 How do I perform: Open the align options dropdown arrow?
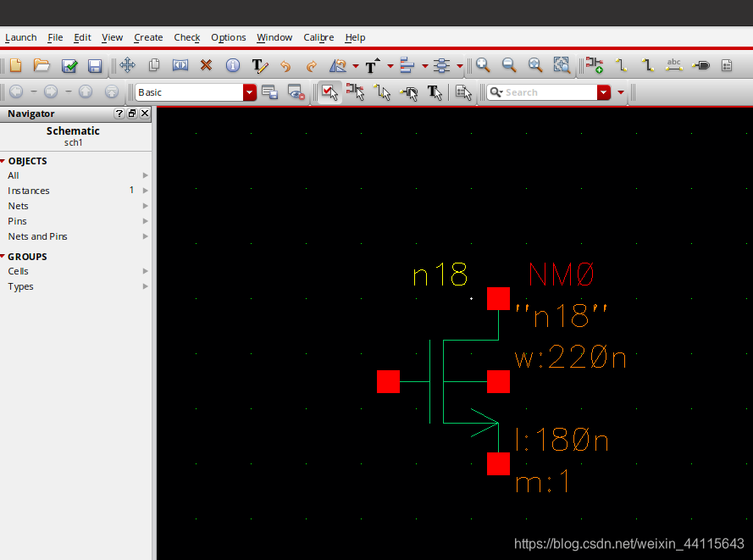(x=424, y=66)
